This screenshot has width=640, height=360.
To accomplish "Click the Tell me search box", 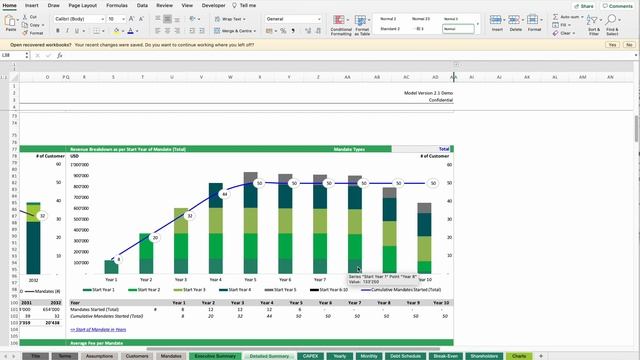I will coord(244,6).
